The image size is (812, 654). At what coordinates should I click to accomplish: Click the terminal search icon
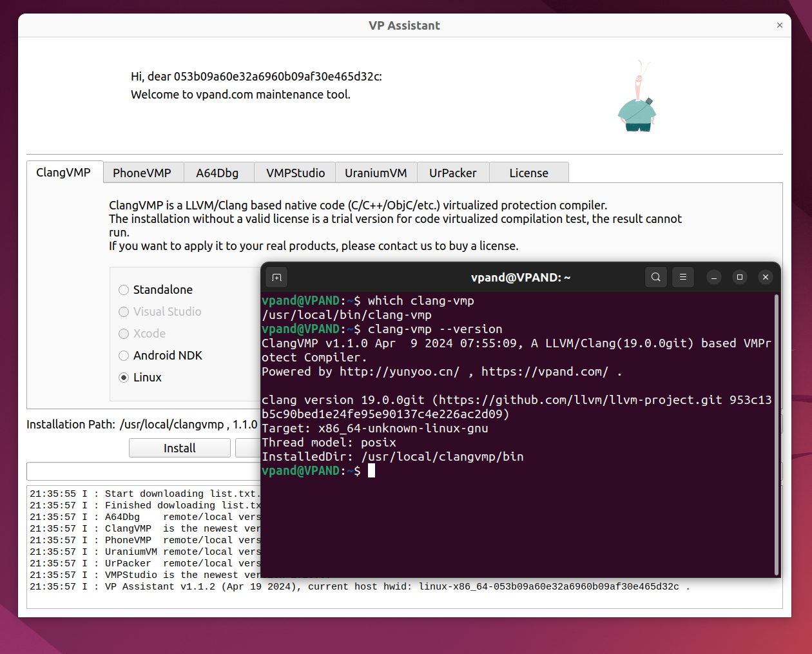[x=655, y=277]
